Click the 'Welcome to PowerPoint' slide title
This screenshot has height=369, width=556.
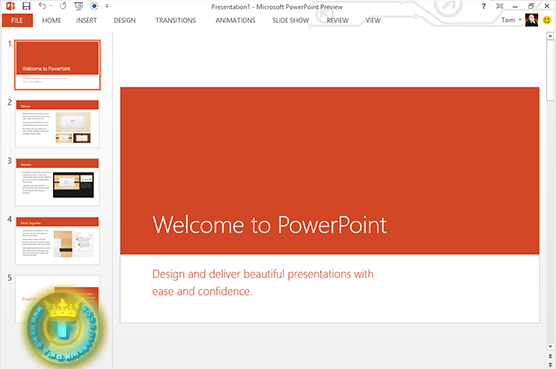tap(269, 225)
